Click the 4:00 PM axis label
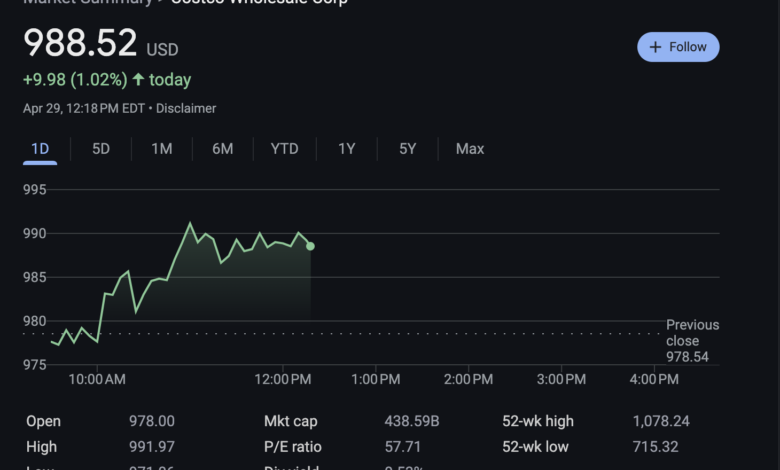Image resolution: width=780 pixels, height=470 pixels. [x=654, y=379]
